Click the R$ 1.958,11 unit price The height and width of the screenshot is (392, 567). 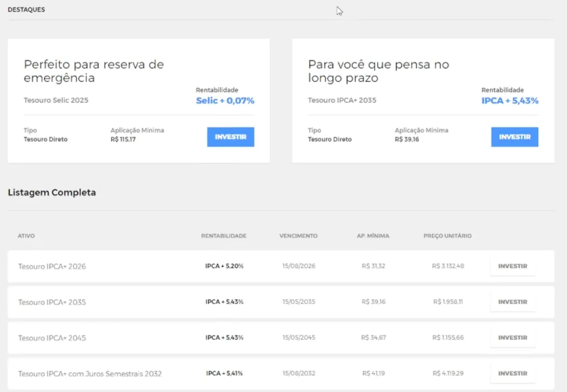coord(447,302)
